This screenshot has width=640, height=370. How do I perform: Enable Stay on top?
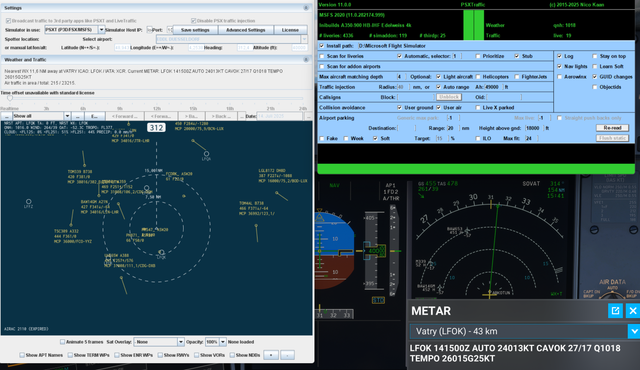tap(595, 56)
